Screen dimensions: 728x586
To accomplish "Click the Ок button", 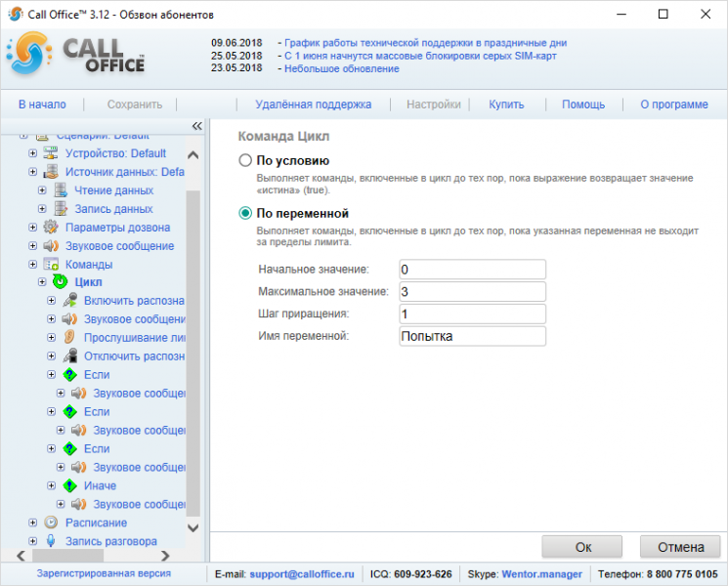I will 582,547.
